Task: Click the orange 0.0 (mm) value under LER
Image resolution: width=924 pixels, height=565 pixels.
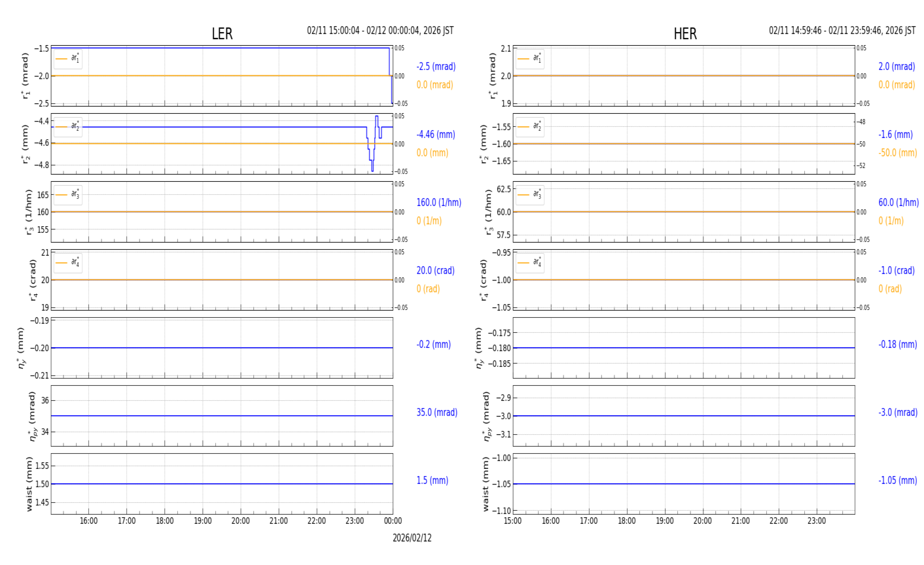Action: (x=433, y=153)
